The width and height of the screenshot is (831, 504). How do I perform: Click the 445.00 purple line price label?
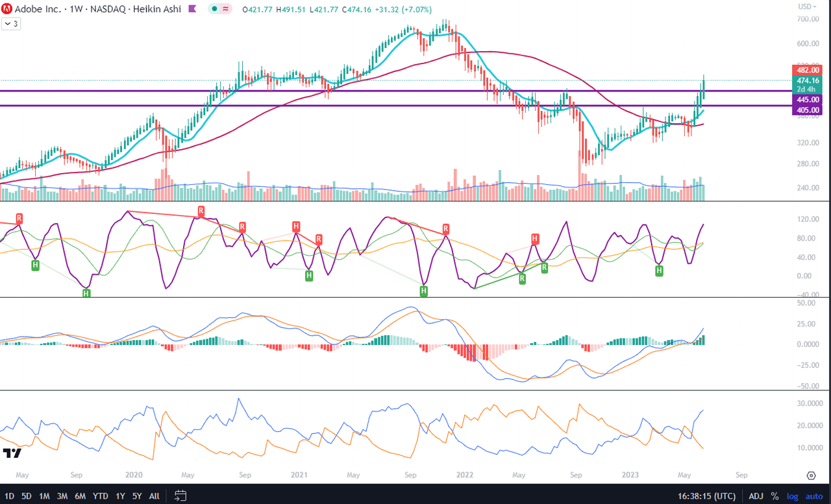(x=808, y=99)
